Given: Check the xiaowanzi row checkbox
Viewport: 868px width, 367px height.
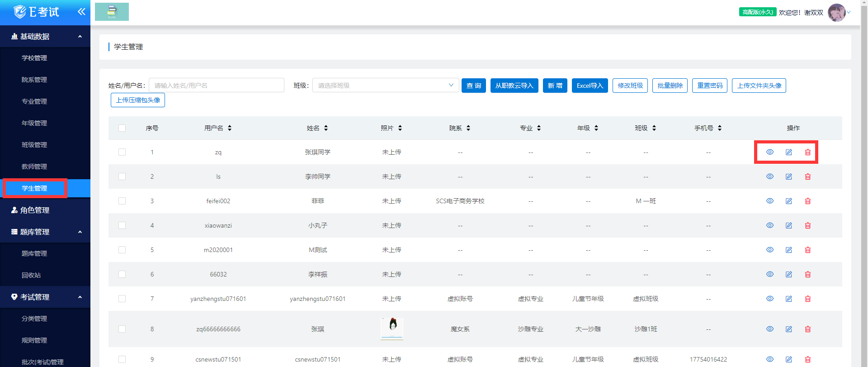Looking at the screenshot, I should tap(122, 225).
